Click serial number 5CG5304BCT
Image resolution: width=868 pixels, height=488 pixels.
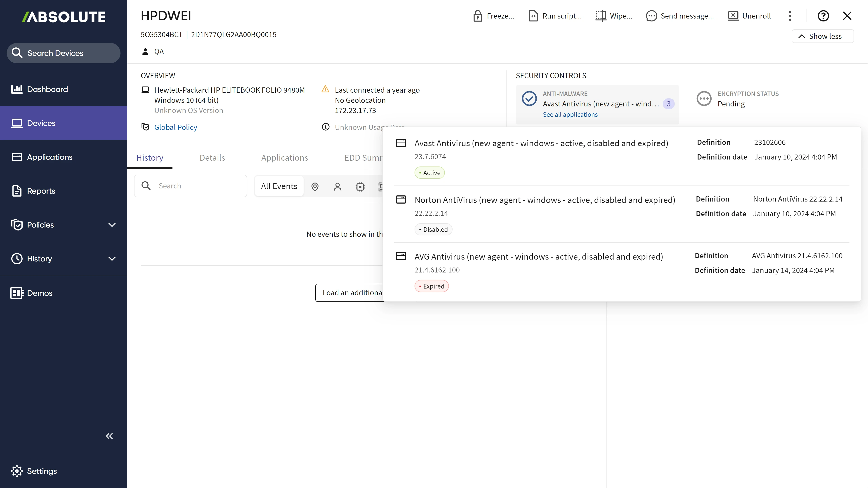162,34
